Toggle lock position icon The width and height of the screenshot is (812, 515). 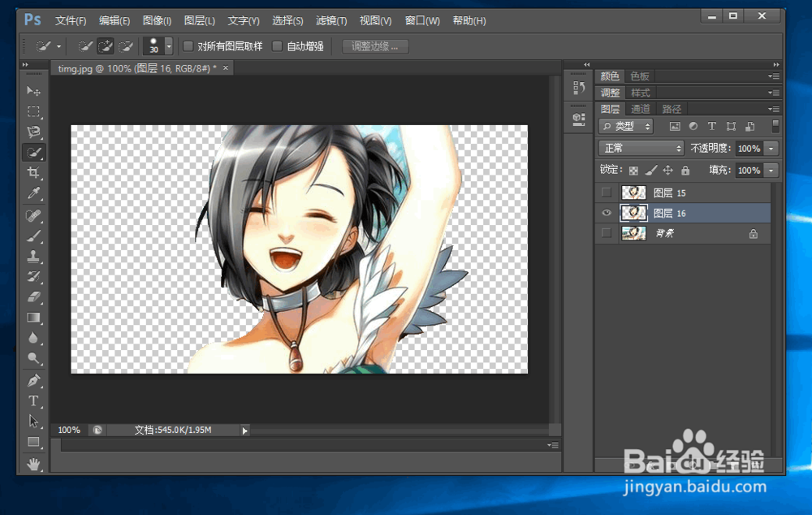point(668,171)
